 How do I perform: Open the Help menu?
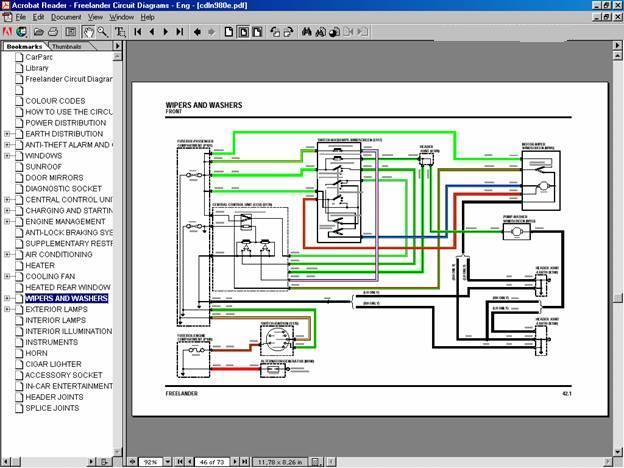coord(147,17)
